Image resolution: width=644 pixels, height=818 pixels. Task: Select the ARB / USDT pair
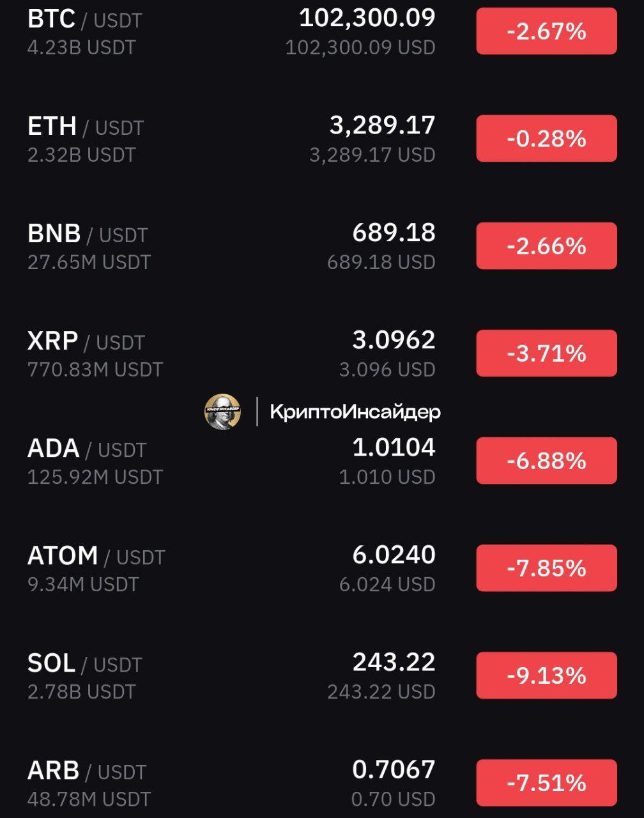click(322, 783)
